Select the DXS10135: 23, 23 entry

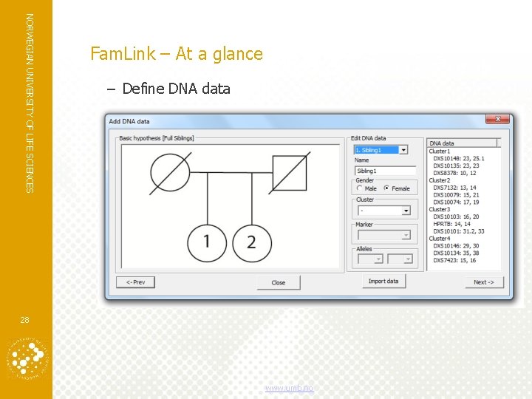pyautogui.click(x=456, y=166)
